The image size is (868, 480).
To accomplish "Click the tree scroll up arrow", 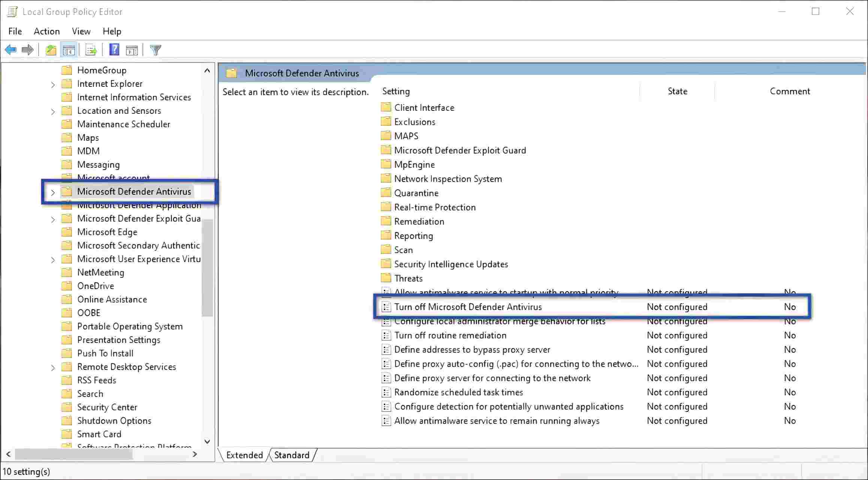I will pos(207,70).
